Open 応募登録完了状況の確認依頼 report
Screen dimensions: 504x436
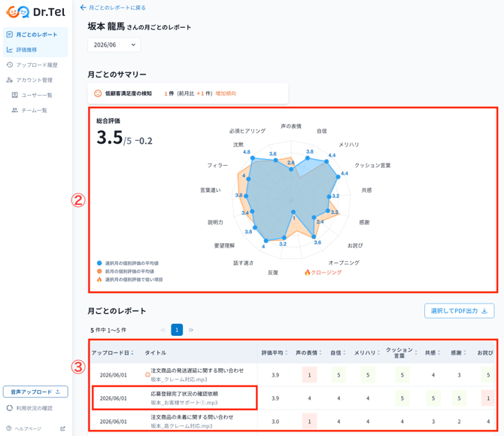184,394
